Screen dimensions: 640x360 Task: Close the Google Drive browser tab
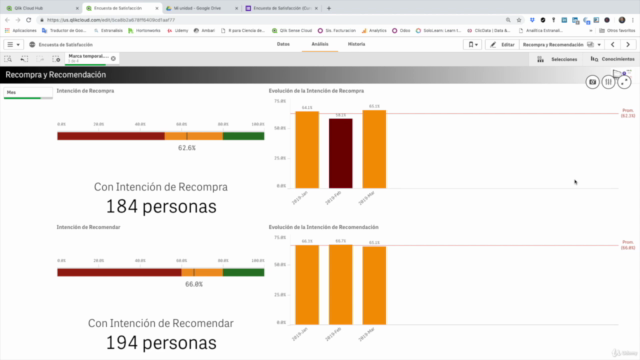pyautogui.click(x=236, y=8)
